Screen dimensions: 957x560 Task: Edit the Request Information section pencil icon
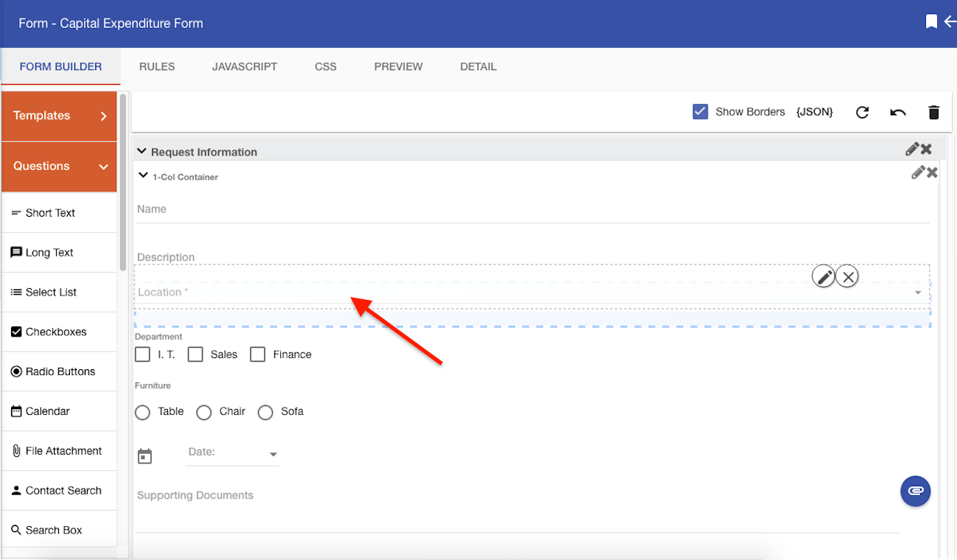pos(912,150)
